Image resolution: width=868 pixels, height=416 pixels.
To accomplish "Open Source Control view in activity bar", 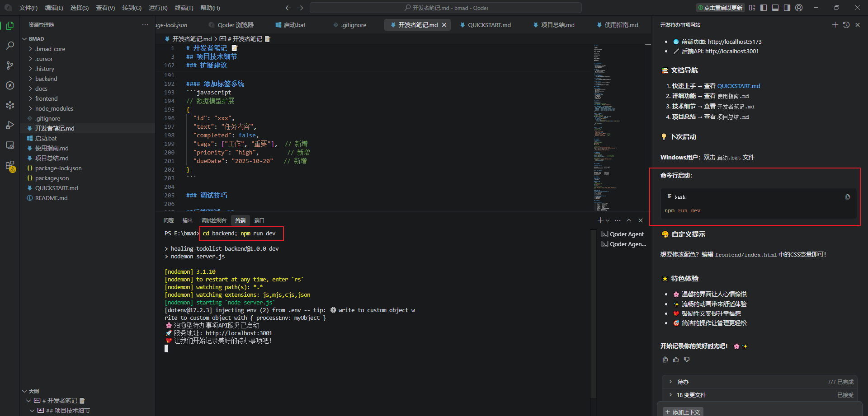I will point(10,65).
